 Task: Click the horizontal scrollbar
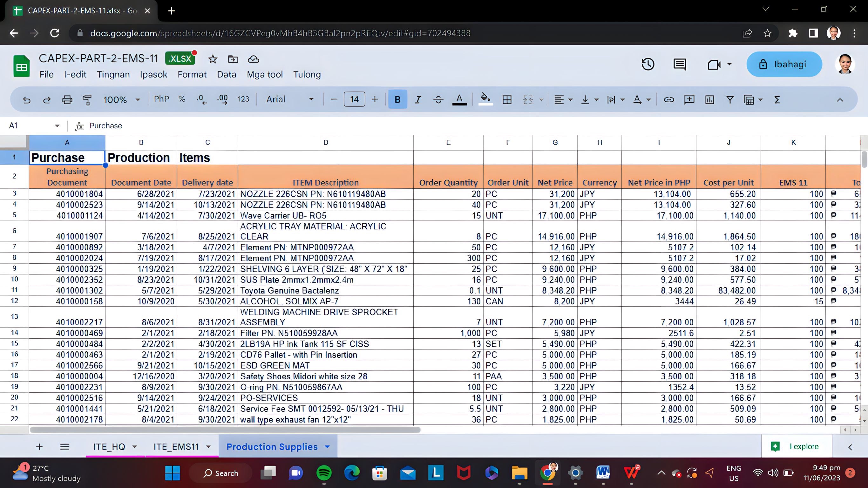pyautogui.click(x=225, y=430)
